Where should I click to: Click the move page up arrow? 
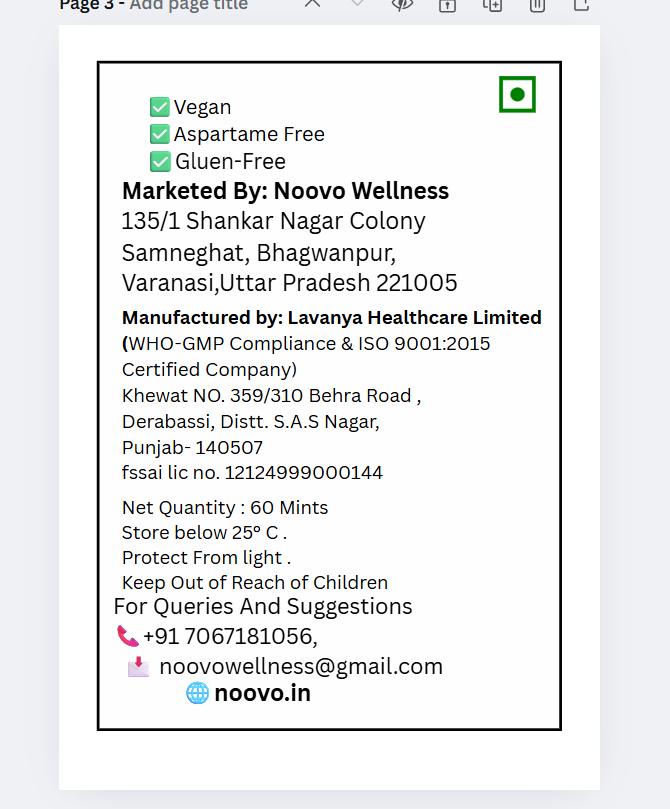coord(313,4)
